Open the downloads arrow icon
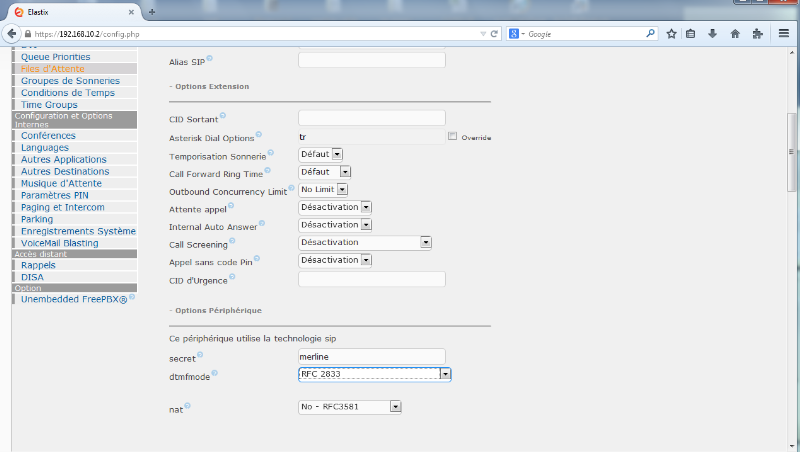800x452 pixels. [713, 33]
